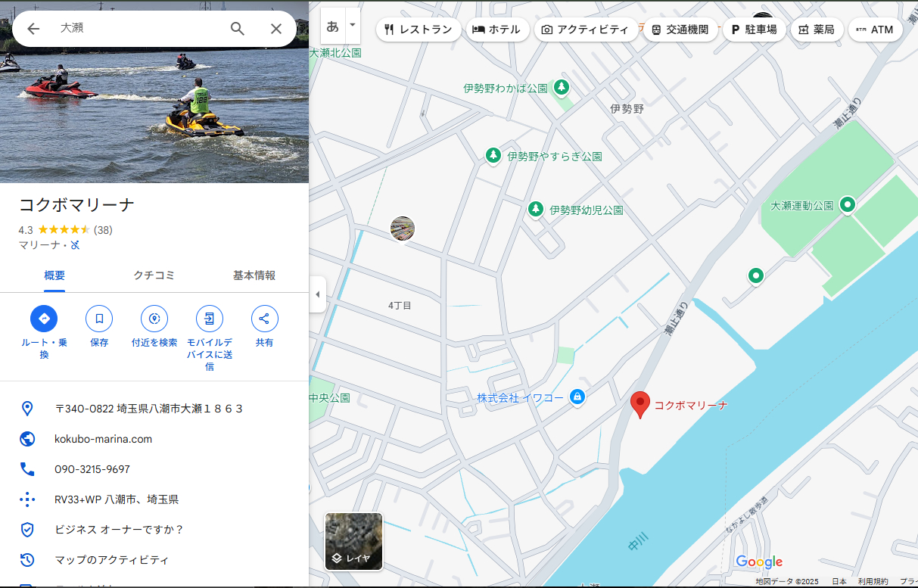The width and height of the screenshot is (918, 588).
Task: Filter by アクティビティ chip
Action: tap(586, 30)
